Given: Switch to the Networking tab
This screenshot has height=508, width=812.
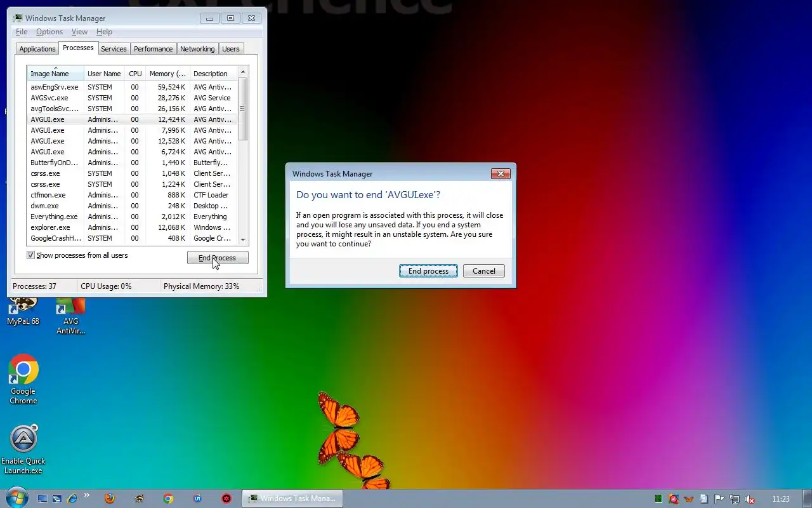Looking at the screenshot, I should (x=197, y=49).
